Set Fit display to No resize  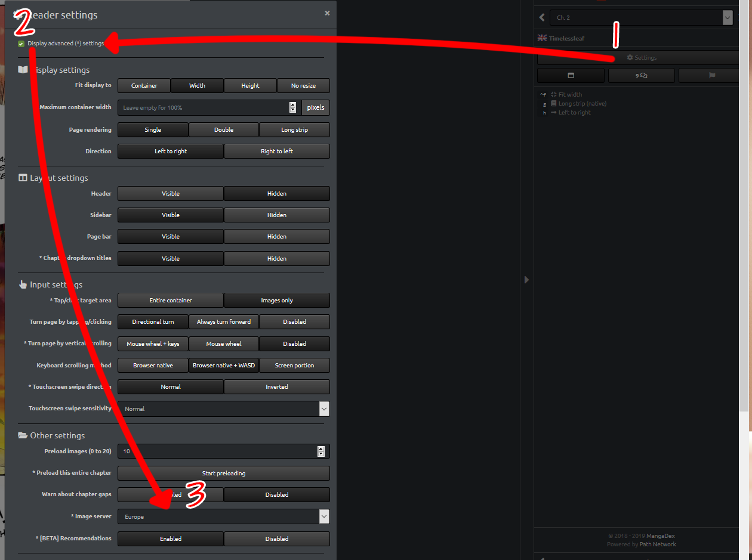[303, 85]
